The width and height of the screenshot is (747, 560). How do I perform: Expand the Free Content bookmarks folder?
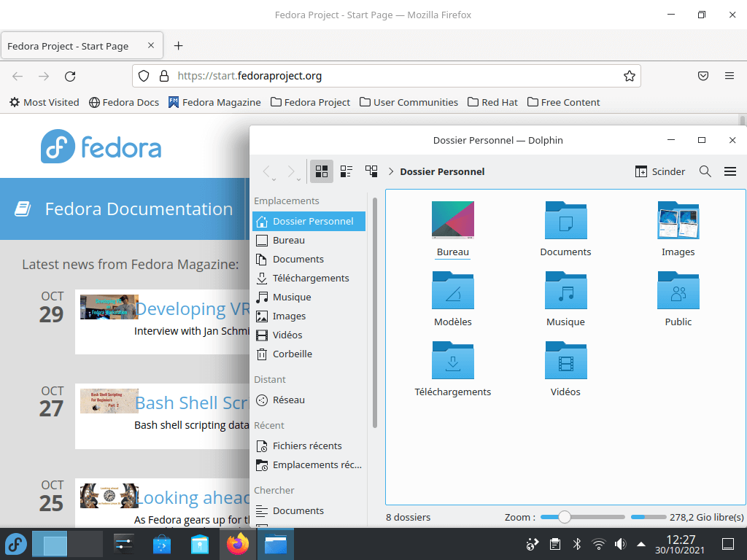(564, 102)
